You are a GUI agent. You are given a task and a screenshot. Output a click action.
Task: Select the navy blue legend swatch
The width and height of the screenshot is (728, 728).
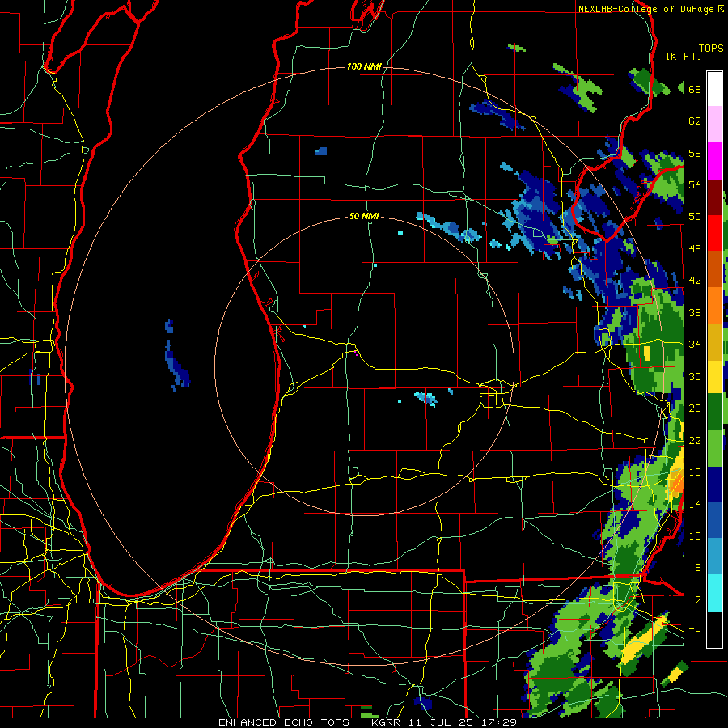[x=714, y=485]
